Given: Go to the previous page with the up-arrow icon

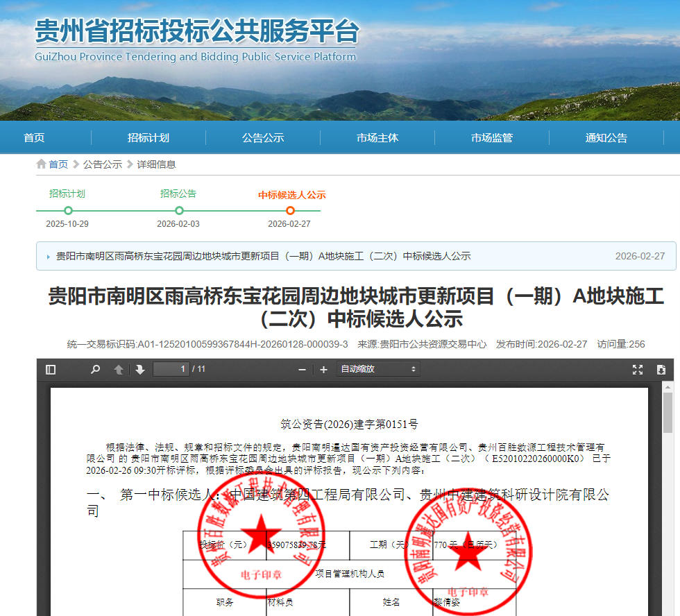Looking at the screenshot, I should click(x=119, y=368).
